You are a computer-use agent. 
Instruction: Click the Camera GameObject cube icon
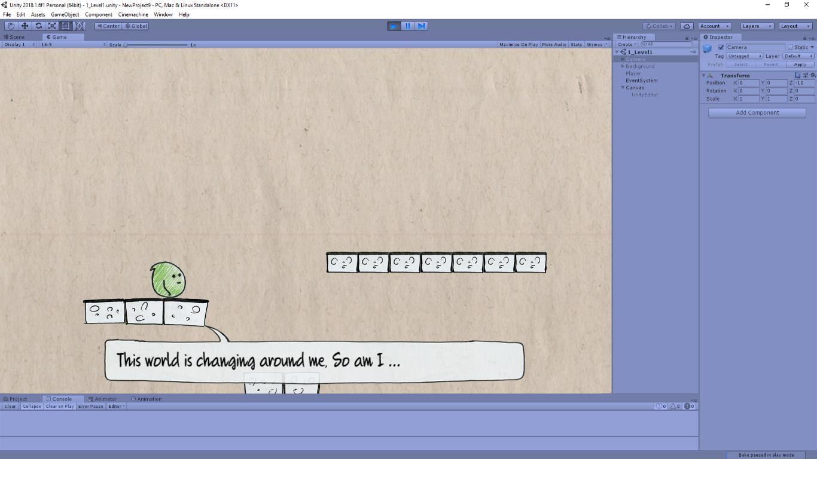point(707,48)
